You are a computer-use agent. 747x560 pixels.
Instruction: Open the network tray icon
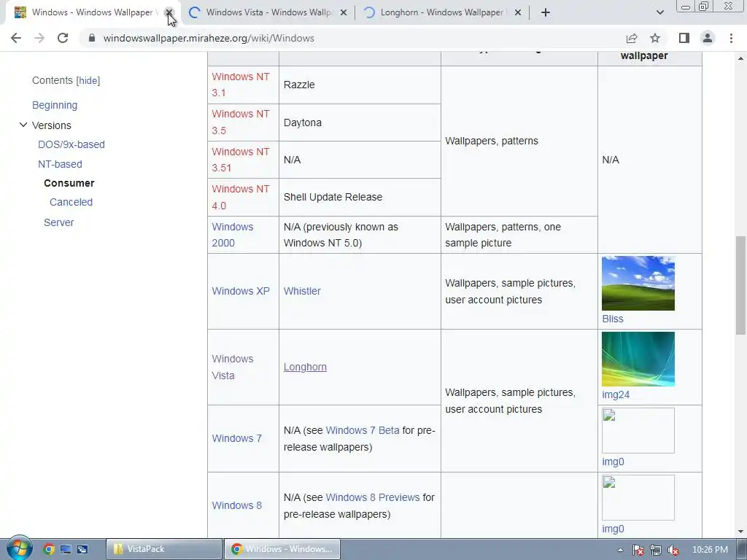point(656,550)
